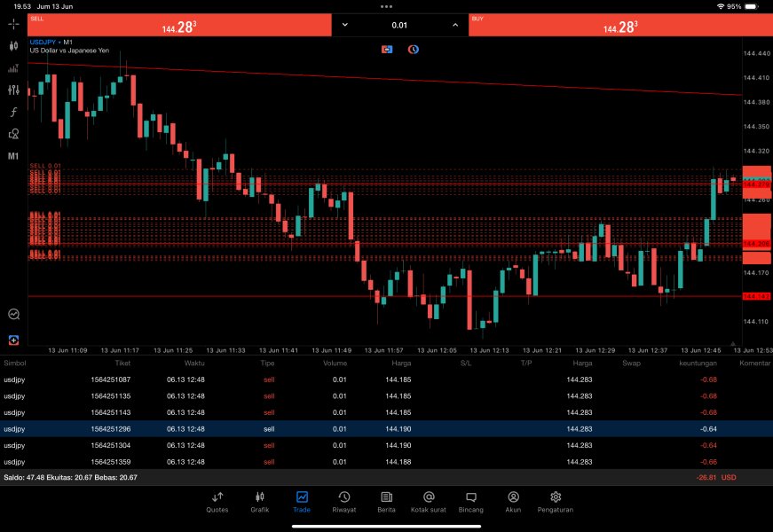Open the chart settings sliders icon
This screenshot has width=773, height=532.
tap(13, 90)
